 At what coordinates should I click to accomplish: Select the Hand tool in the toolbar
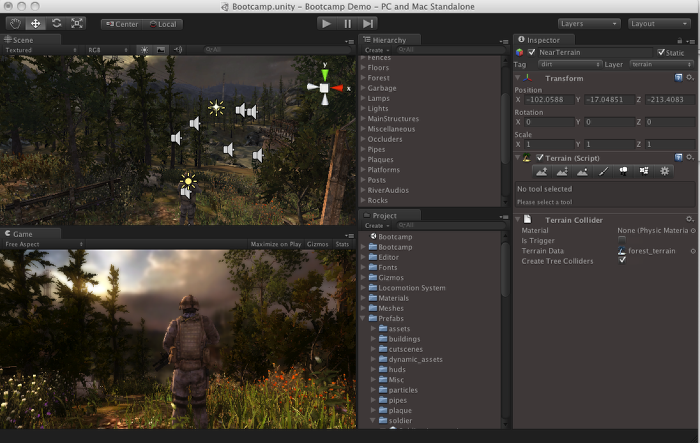click(x=15, y=23)
